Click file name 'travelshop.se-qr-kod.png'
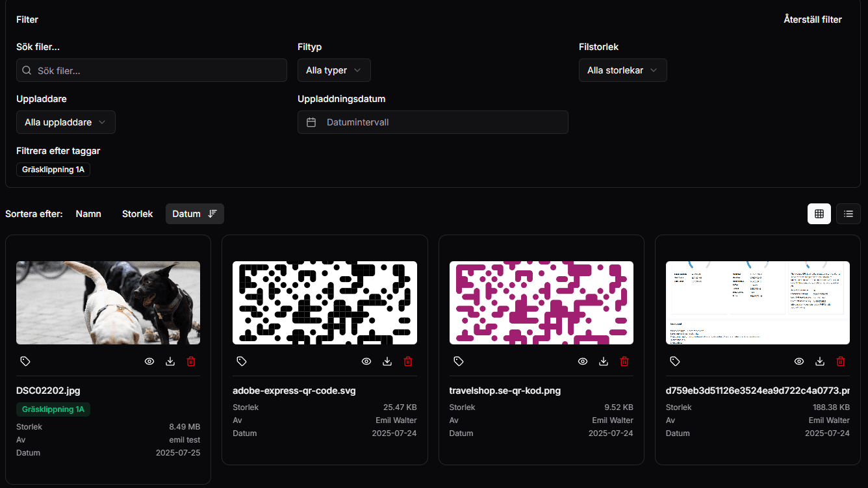The image size is (868, 488). click(505, 391)
